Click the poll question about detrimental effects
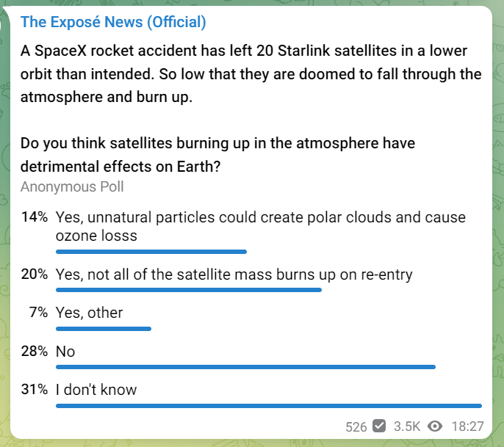The image size is (504, 447). (217, 155)
